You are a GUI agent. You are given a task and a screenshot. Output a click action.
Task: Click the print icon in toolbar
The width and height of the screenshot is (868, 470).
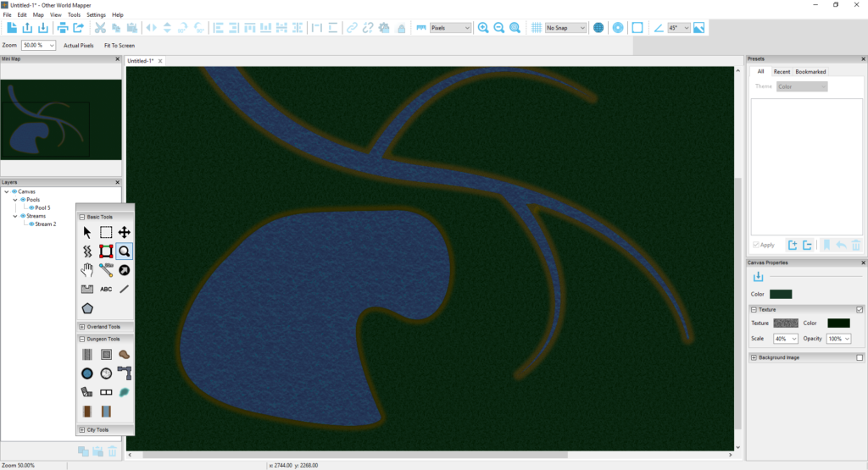63,28
